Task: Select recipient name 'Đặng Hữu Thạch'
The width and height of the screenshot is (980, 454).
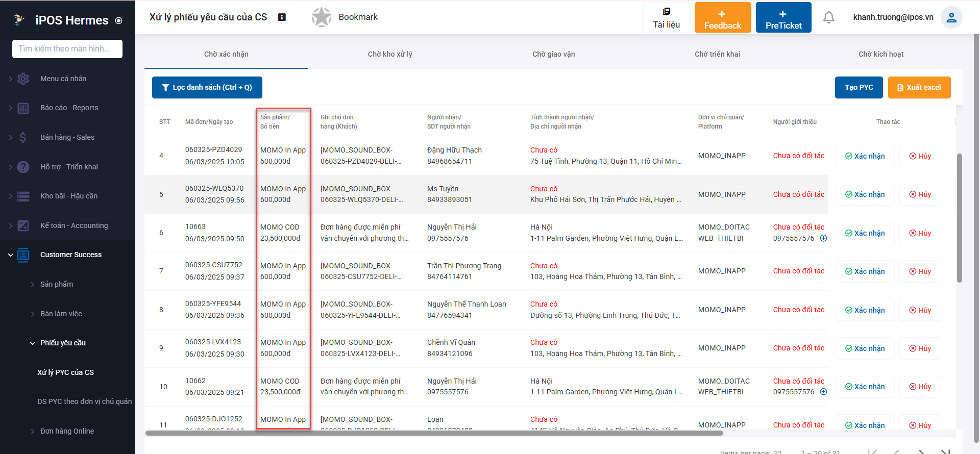Action: click(454, 150)
